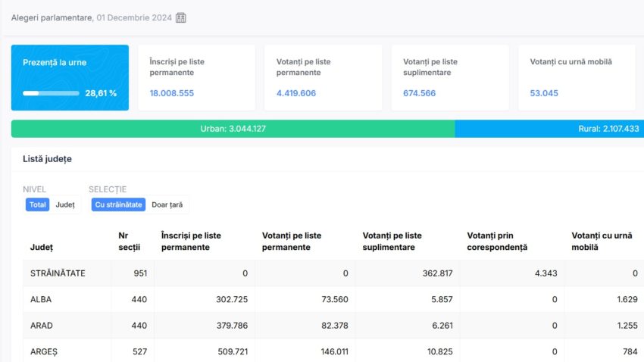The height and width of the screenshot is (362, 644).
Task: Click the Înscriși pe liste permanente card
Action: point(197,77)
